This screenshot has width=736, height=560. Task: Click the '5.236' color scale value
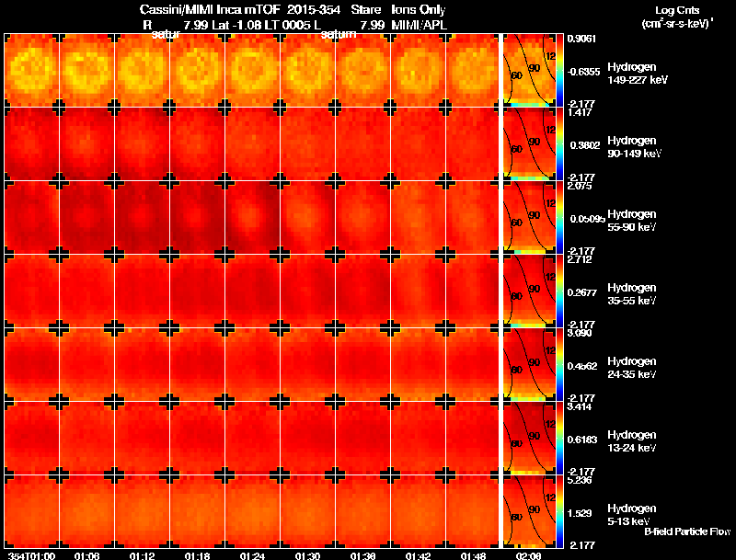[581, 480]
